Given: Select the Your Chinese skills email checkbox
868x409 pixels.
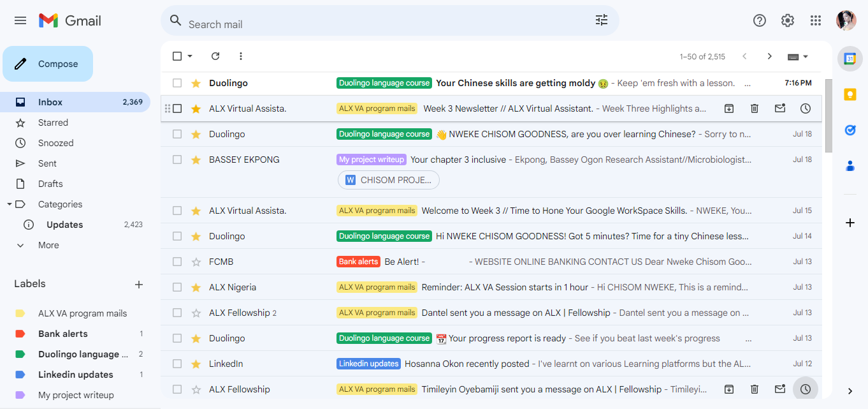Looking at the screenshot, I should coord(177,83).
